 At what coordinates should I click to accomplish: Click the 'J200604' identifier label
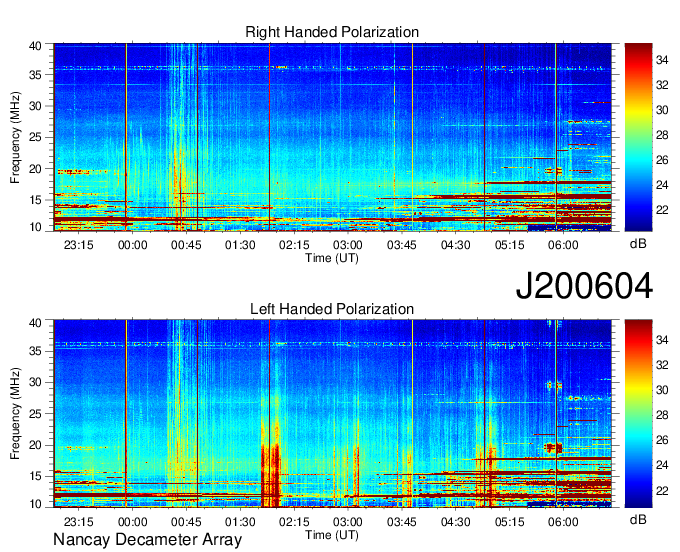tap(584, 286)
